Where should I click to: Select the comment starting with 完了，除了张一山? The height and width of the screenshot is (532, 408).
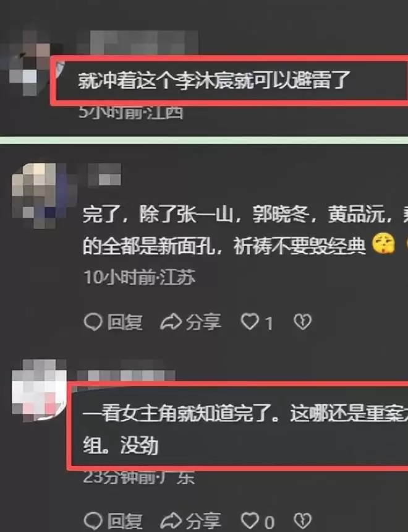coord(245,230)
